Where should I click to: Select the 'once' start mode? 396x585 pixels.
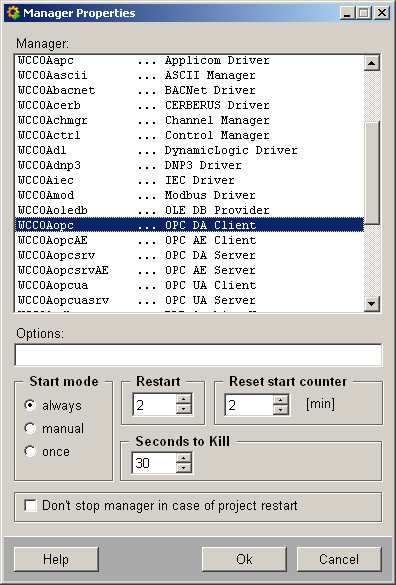coord(30,451)
